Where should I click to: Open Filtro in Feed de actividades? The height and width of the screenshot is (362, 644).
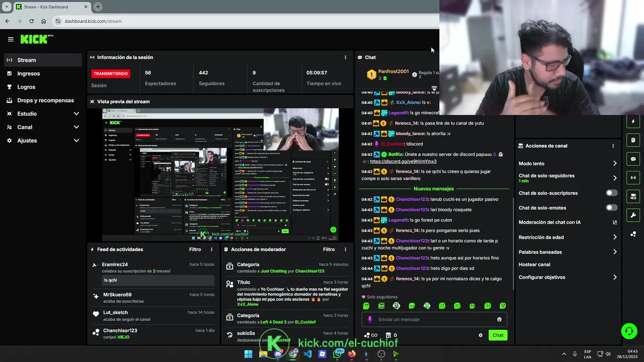tap(195, 249)
